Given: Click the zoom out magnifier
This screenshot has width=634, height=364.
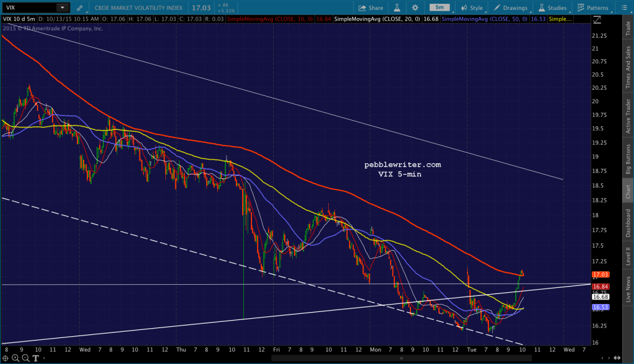Looking at the screenshot, I should [25, 358].
